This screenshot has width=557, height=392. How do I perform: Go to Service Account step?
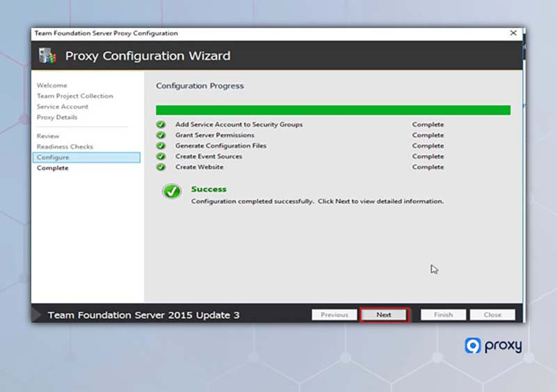[63, 107]
